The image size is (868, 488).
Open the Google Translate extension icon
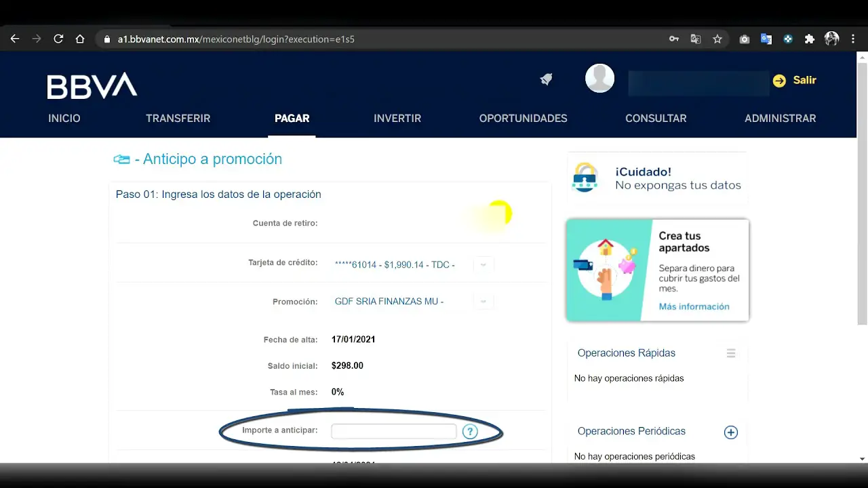(766, 39)
